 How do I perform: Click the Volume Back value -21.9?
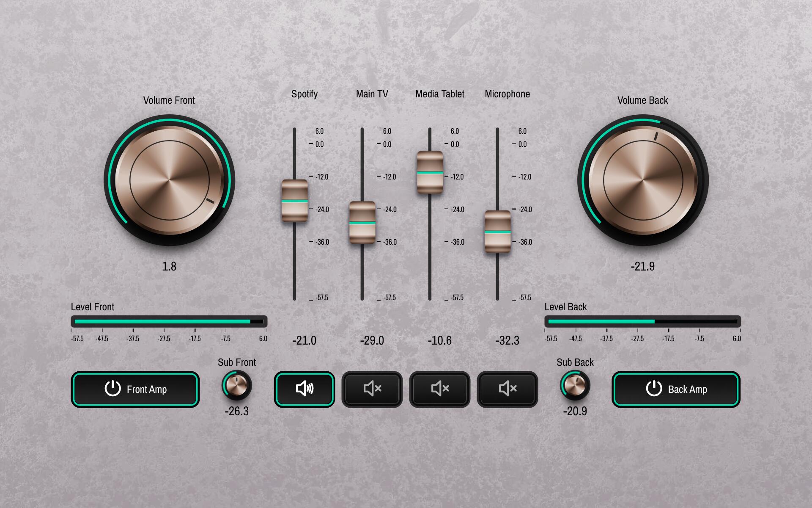[x=642, y=266]
